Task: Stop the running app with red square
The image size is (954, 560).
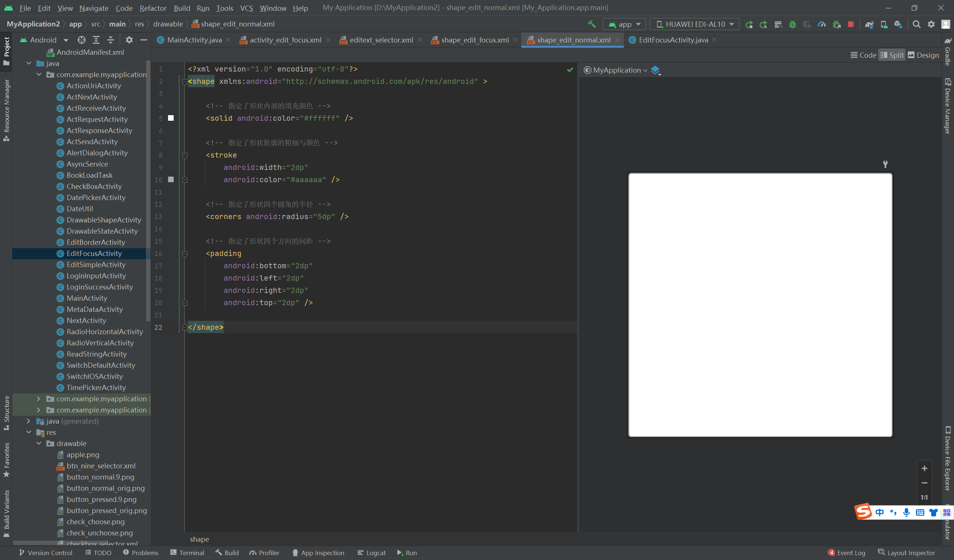Action: (x=851, y=24)
